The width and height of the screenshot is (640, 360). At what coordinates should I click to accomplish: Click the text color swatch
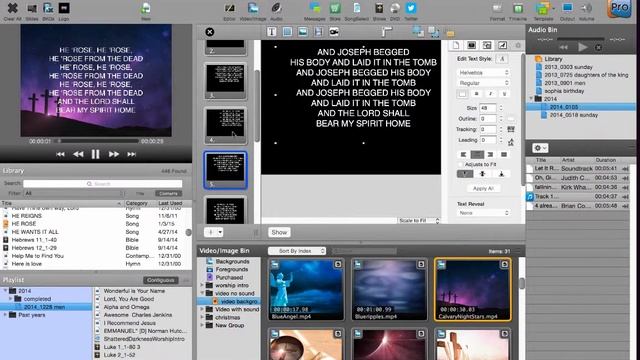462,94
